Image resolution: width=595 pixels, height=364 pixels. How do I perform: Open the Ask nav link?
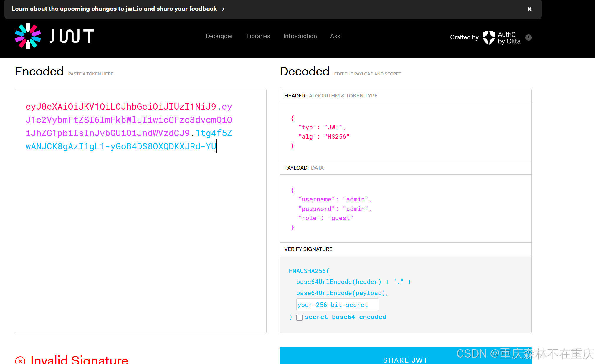[335, 36]
